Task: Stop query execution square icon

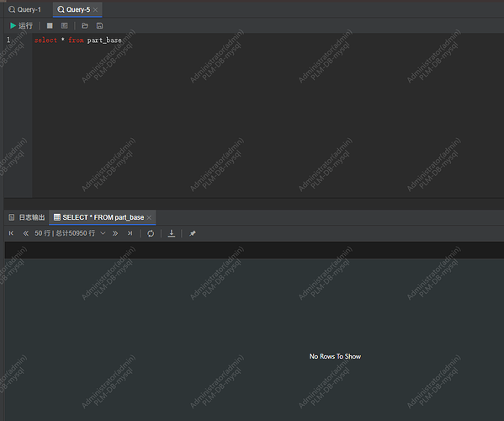Action: [50, 26]
